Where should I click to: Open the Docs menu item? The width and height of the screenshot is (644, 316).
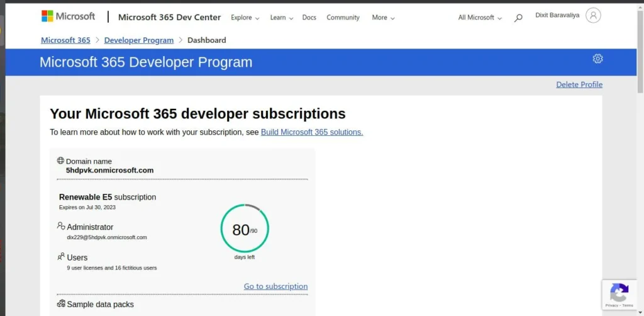[309, 18]
